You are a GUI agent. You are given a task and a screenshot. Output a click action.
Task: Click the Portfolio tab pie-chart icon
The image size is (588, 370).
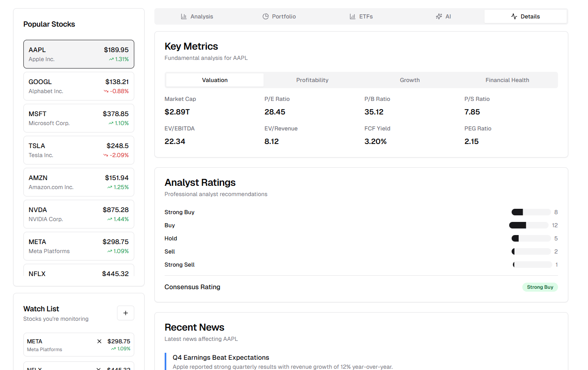[266, 16]
